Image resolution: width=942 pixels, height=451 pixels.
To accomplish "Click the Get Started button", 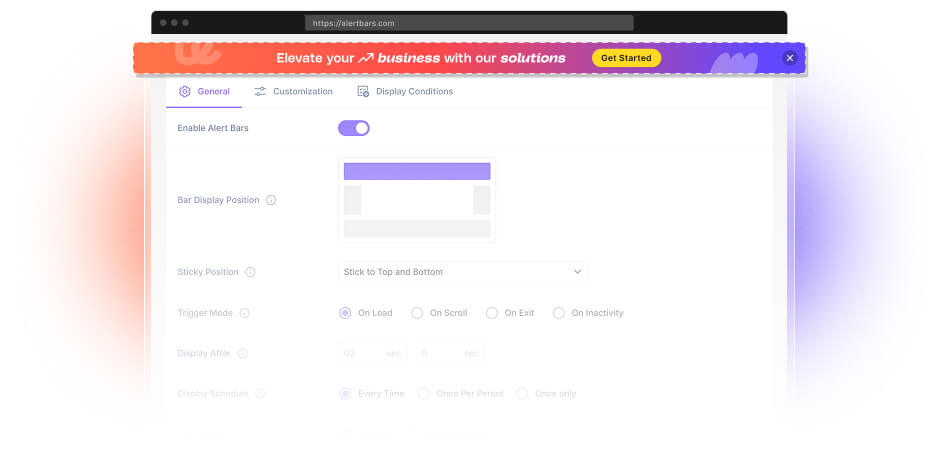I will [626, 58].
